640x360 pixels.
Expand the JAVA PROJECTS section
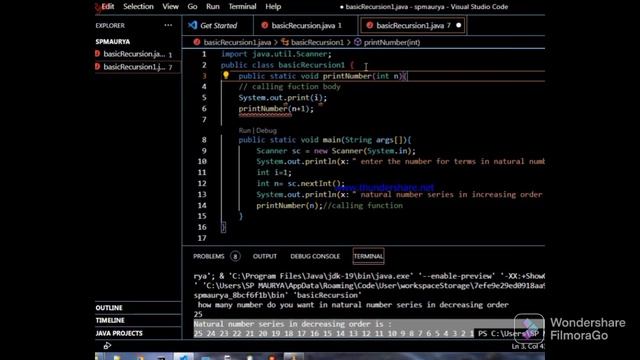coord(119,333)
